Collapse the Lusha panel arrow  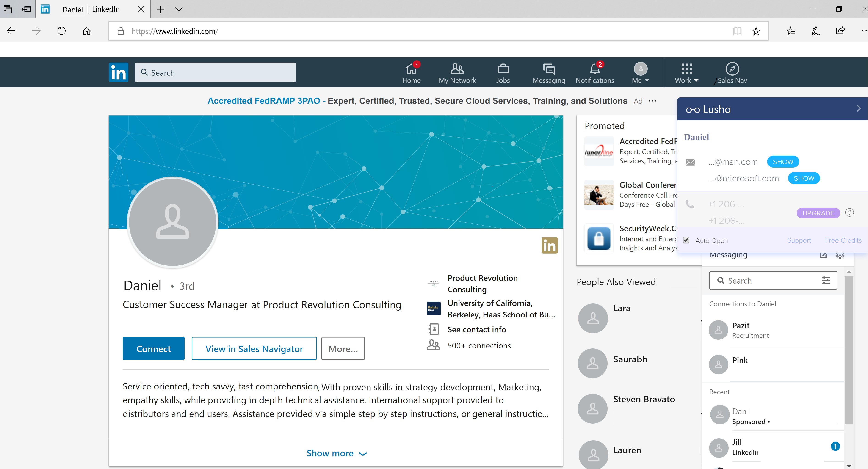click(x=858, y=108)
